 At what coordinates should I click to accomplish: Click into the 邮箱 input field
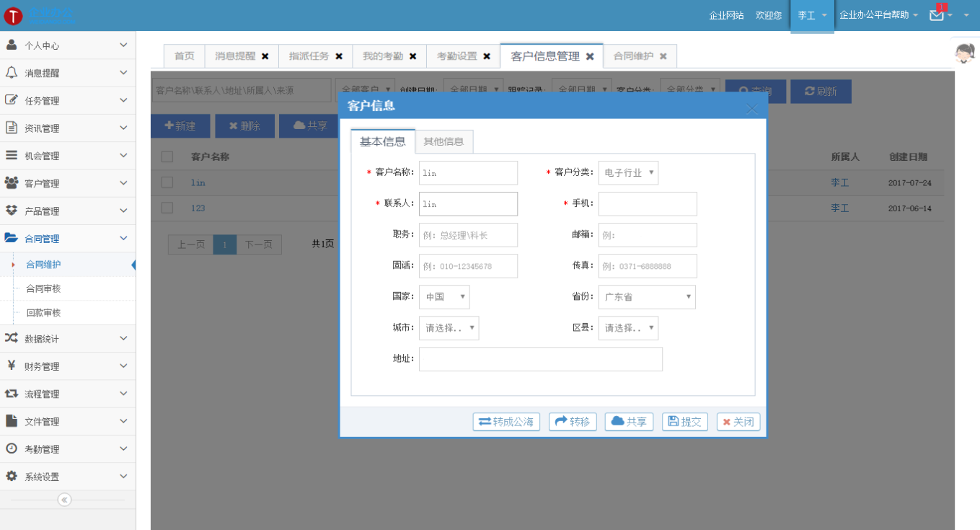point(648,235)
